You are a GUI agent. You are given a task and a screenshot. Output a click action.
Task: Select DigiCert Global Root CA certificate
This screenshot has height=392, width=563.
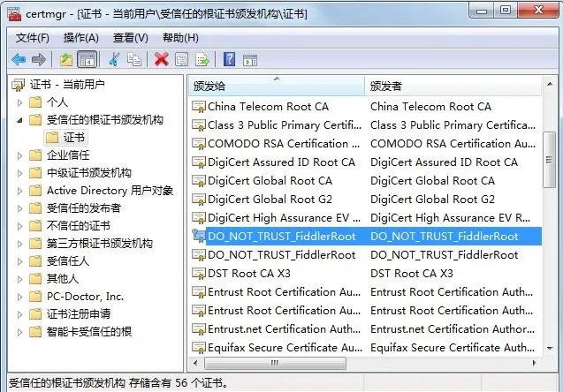(366, 180)
